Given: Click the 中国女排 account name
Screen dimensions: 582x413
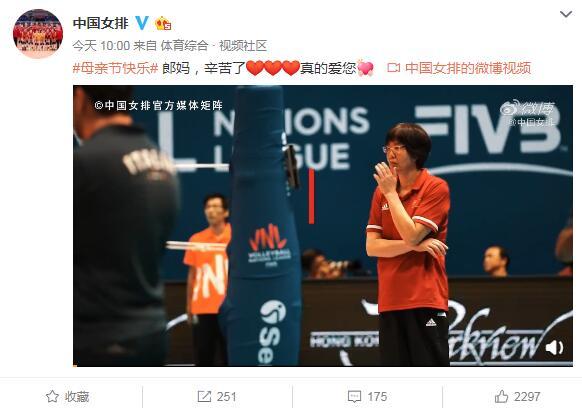Looking at the screenshot, I should 101,23.
